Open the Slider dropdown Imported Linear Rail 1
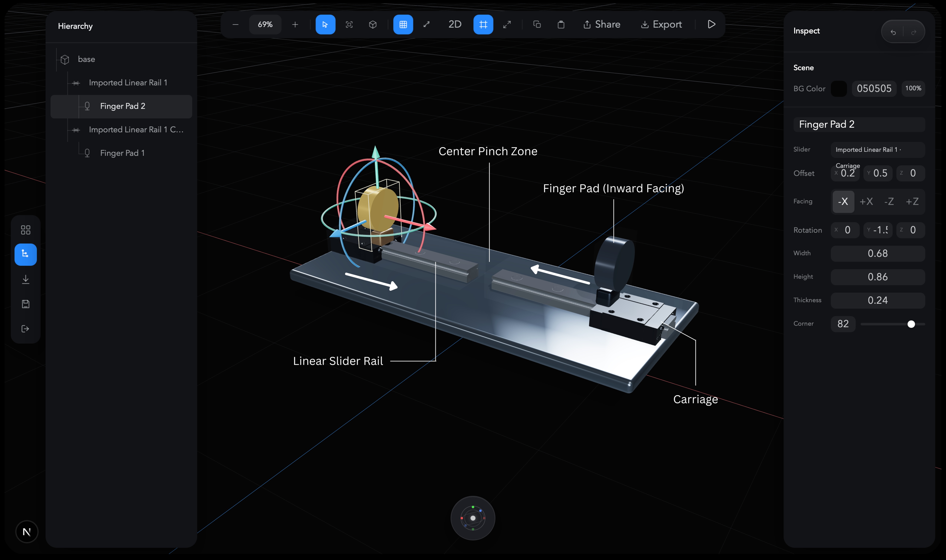 [878, 150]
